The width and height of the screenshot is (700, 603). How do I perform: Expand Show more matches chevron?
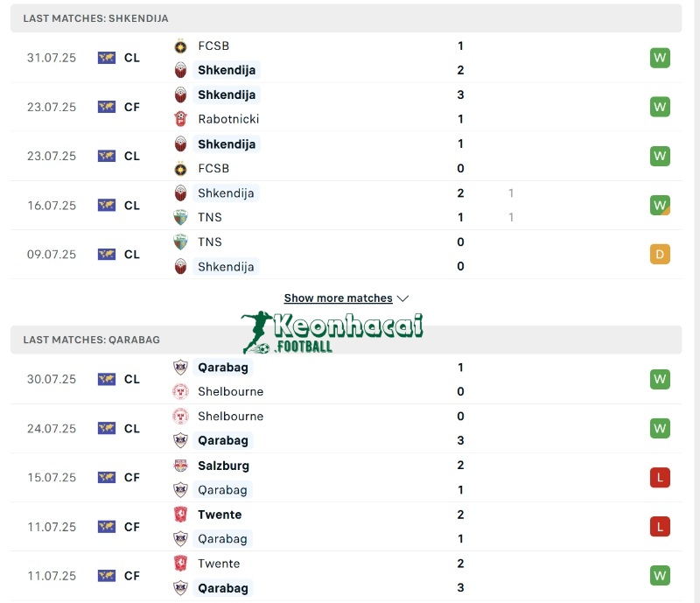[402, 298]
